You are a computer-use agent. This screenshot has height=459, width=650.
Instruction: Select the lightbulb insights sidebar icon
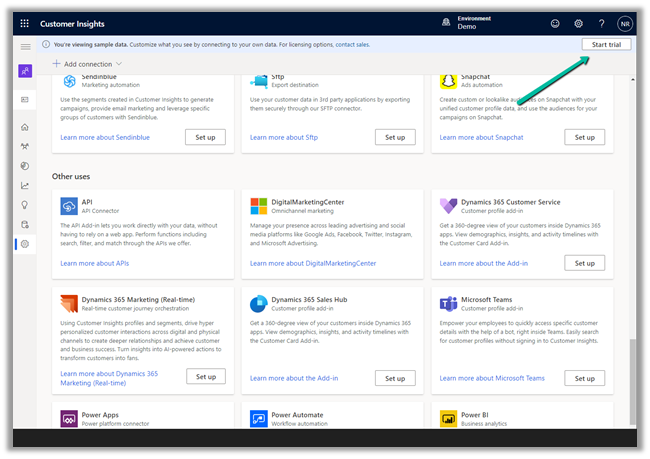click(x=25, y=205)
